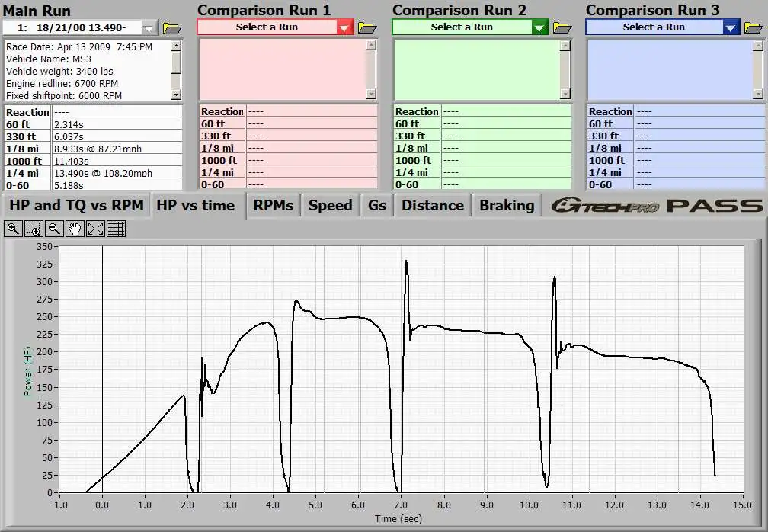This screenshot has height=532, width=768.
Task: Open the green Comparison Run 2 dropdown
Action: (539, 27)
